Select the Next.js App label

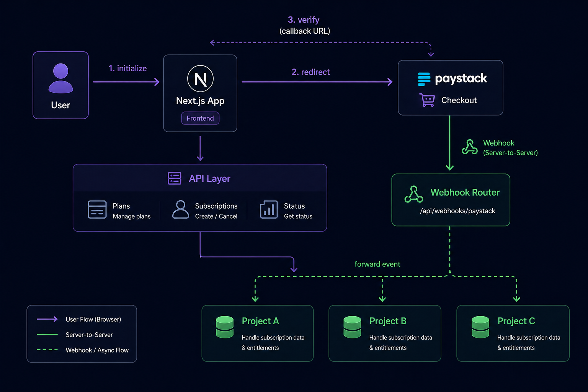(x=200, y=101)
